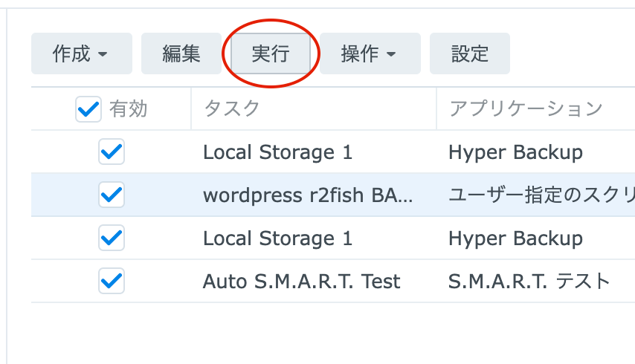Click Hyper Backup cell in the first row
The image size is (635, 364).
[x=515, y=153]
